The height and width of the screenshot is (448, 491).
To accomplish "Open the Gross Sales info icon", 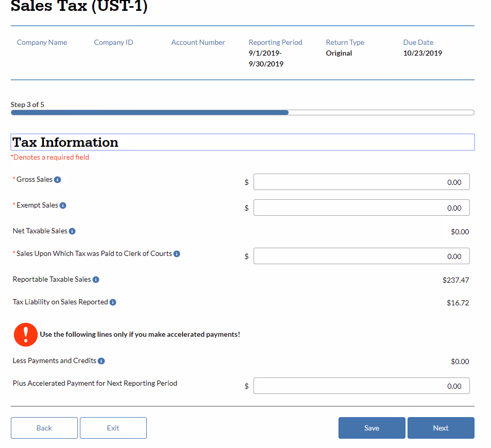I will pyautogui.click(x=57, y=180).
